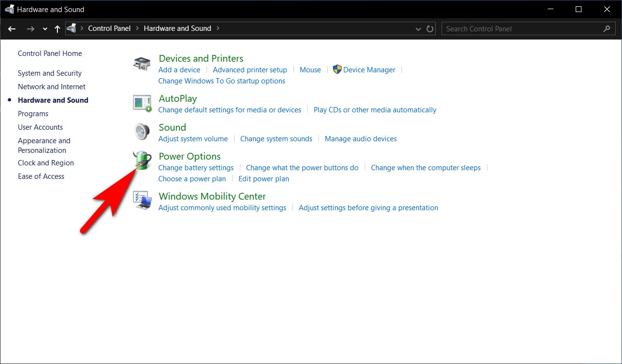Viewport: 622px width, 364px height.
Task: Open Programs category
Action: [33, 114]
